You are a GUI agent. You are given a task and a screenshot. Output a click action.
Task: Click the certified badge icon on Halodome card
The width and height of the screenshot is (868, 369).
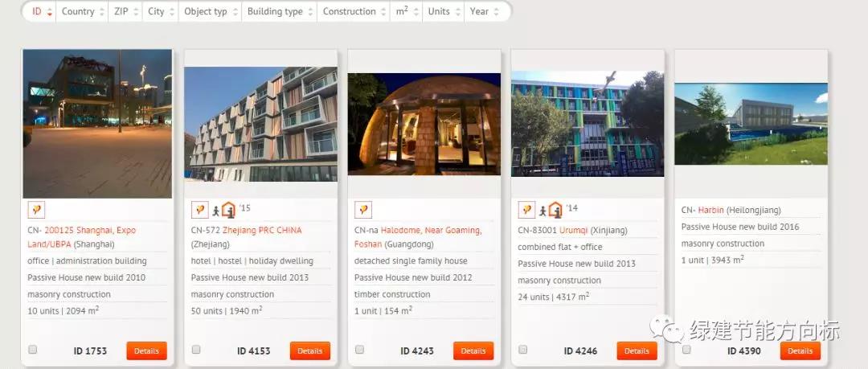pyautogui.click(x=363, y=210)
